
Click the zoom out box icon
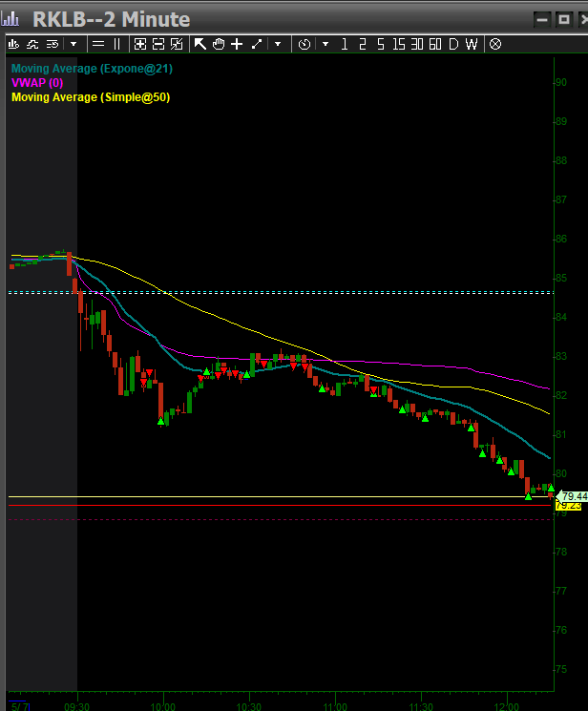point(158,44)
